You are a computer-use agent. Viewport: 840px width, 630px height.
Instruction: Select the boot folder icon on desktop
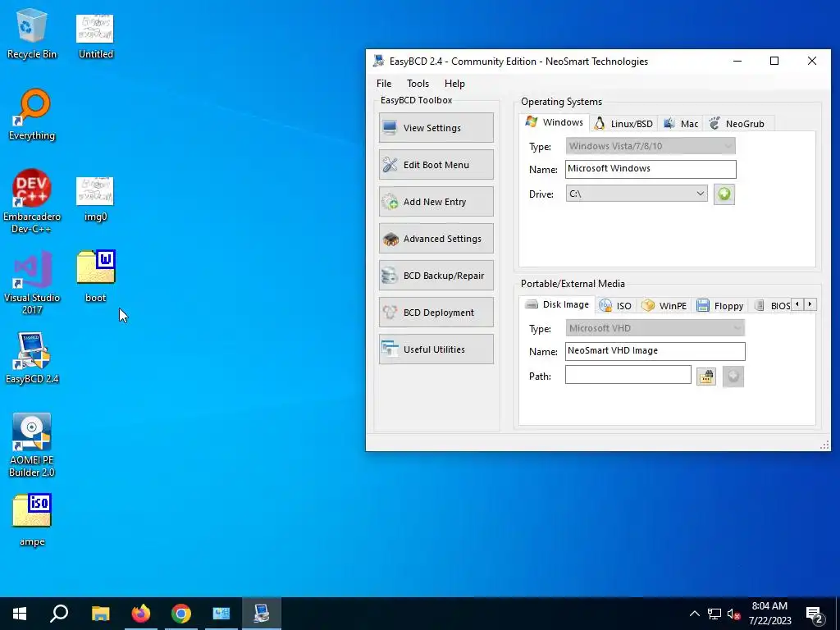pos(95,276)
